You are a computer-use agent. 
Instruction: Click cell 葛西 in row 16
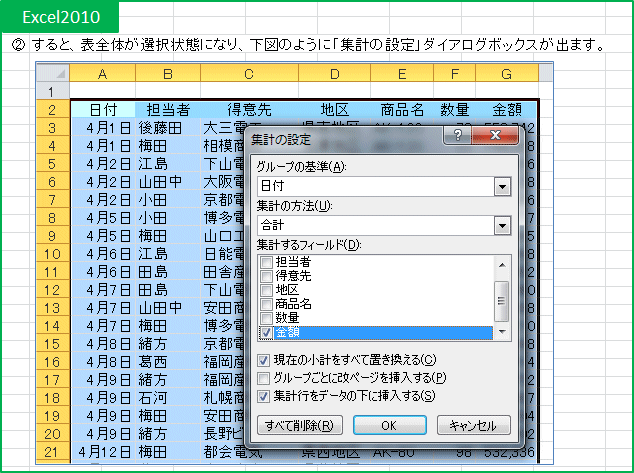[x=168, y=362]
